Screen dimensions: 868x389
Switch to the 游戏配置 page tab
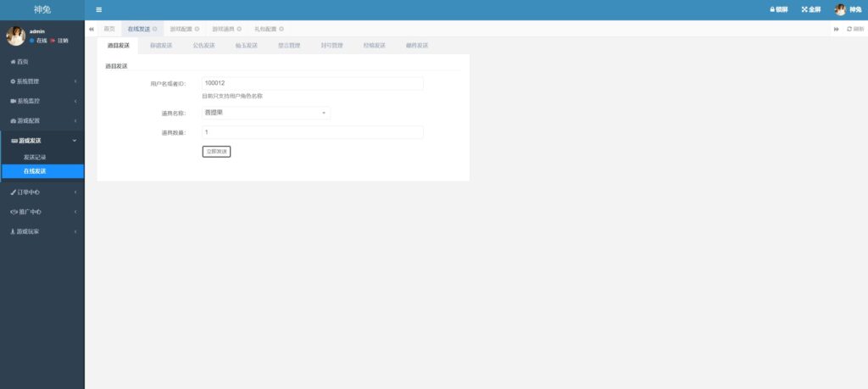point(181,29)
